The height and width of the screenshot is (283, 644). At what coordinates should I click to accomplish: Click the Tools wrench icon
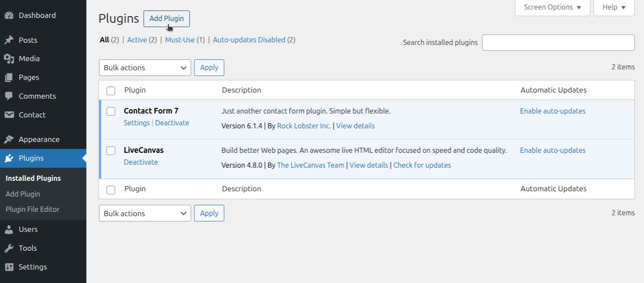click(x=9, y=248)
